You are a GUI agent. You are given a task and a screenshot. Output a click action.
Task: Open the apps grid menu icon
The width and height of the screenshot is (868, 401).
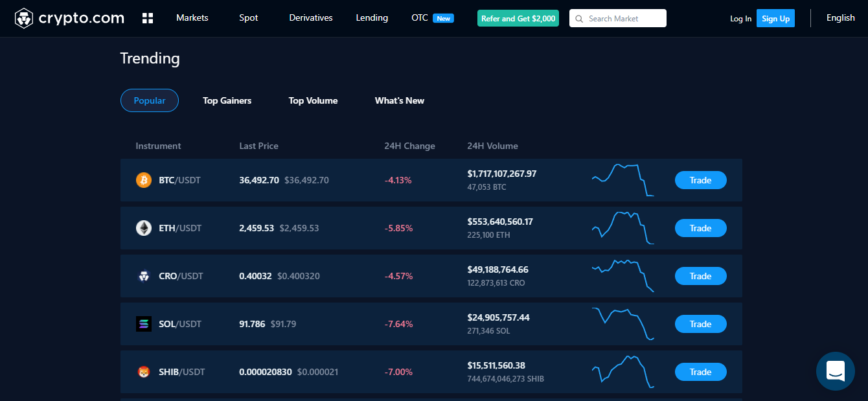148,18
